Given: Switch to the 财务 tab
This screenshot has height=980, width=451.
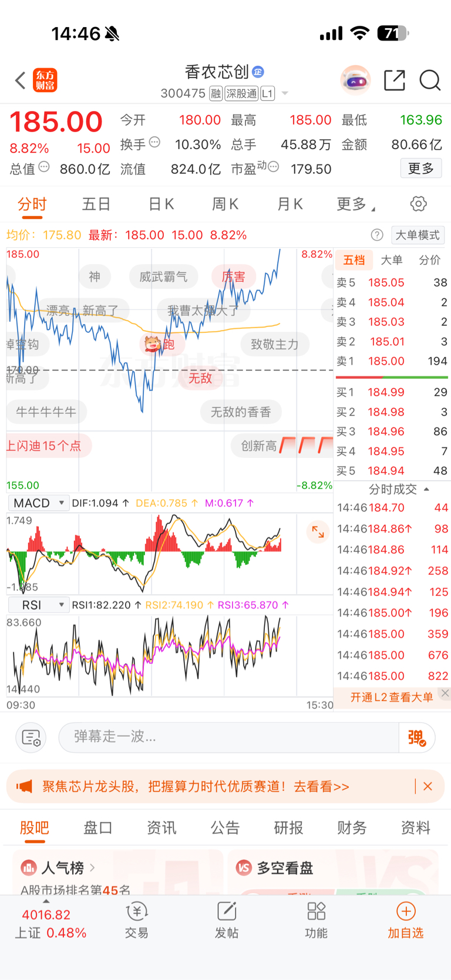Looking at the screenshot, I should 352,828.
